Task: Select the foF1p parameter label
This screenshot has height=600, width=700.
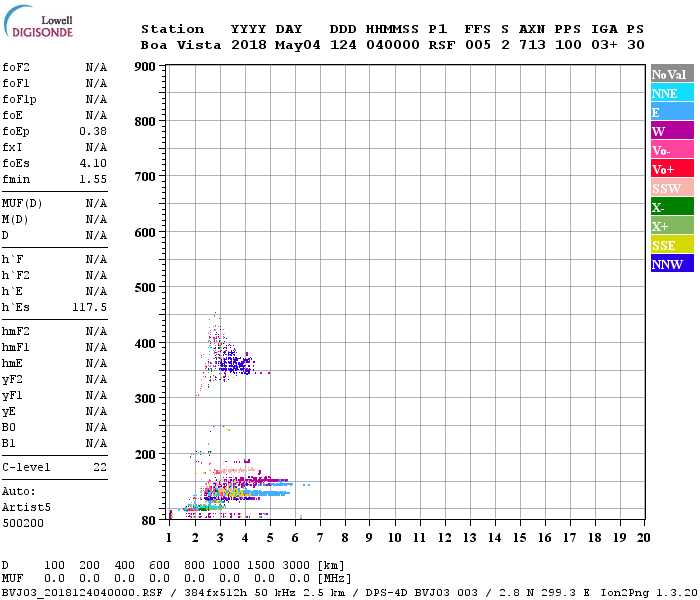Action: [19, 100]
